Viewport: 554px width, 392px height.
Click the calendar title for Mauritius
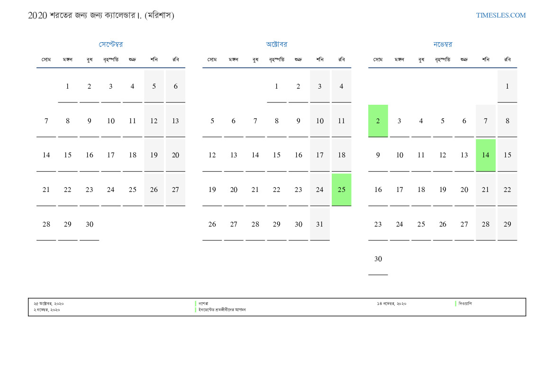click(x=101, y=16)
